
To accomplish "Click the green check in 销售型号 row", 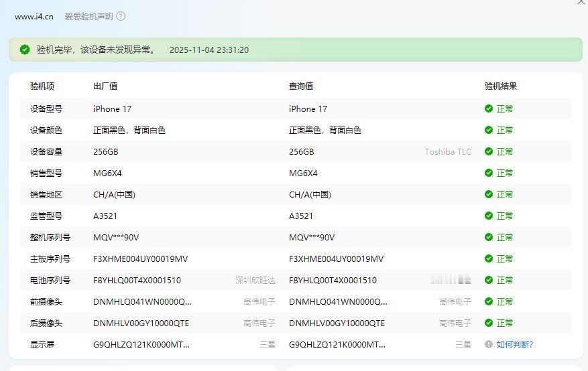I will pos(488,173).
